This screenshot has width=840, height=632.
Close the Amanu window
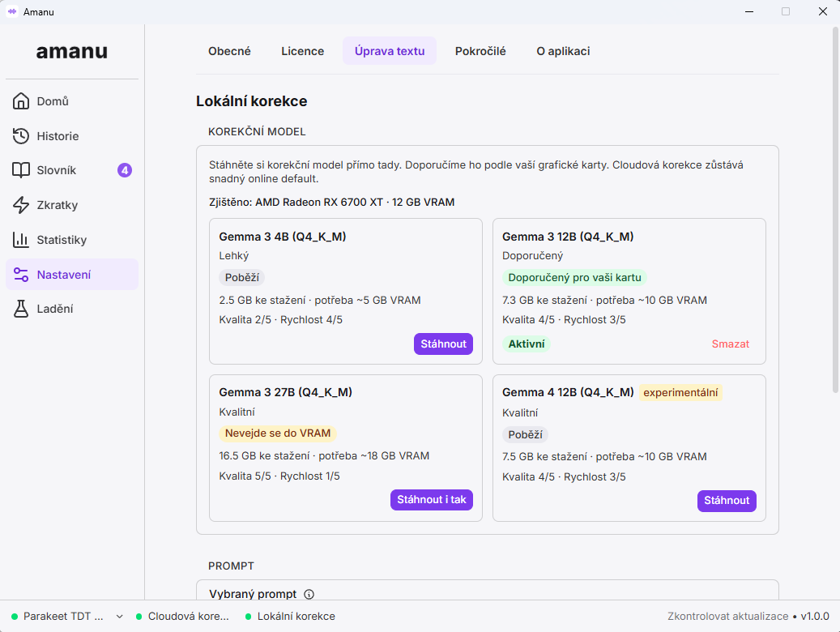pos(823,11)
